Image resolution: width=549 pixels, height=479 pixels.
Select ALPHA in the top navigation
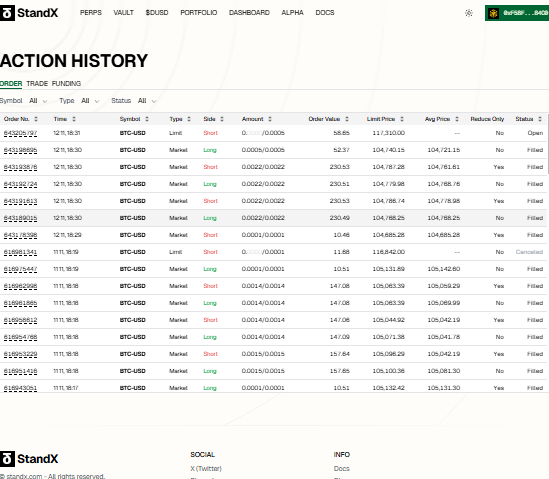pos(292,13)
